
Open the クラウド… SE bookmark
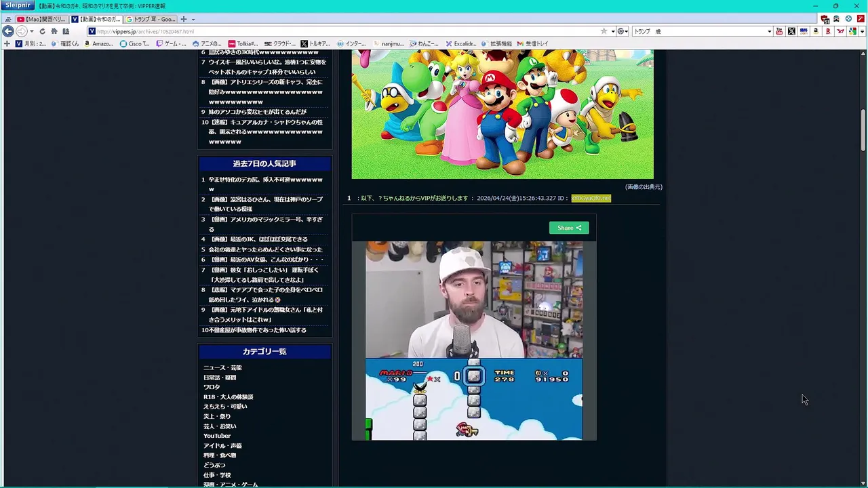pos(279,43)
